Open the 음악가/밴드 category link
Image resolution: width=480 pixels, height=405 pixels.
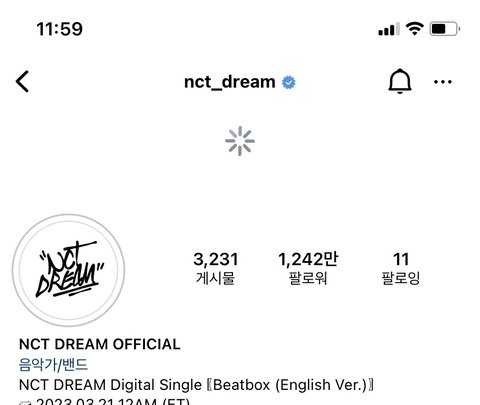pyautogui.click(x=53, y=365)
